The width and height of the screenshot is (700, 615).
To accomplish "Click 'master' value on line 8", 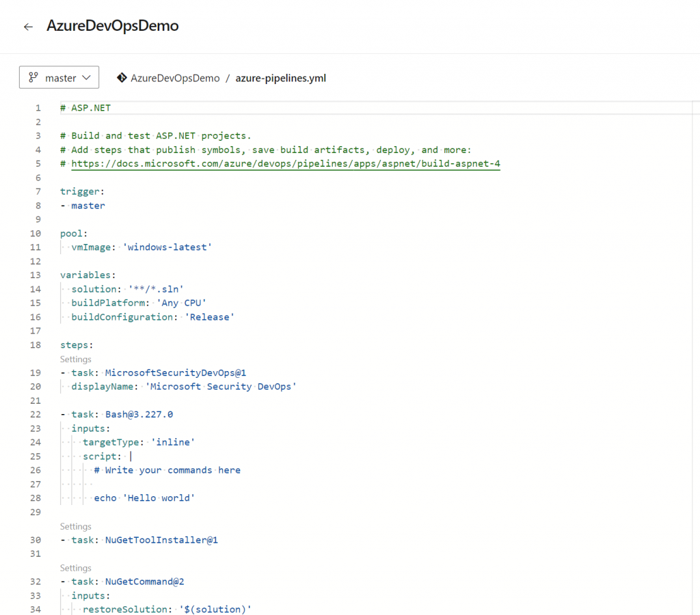I will point(88,206).
